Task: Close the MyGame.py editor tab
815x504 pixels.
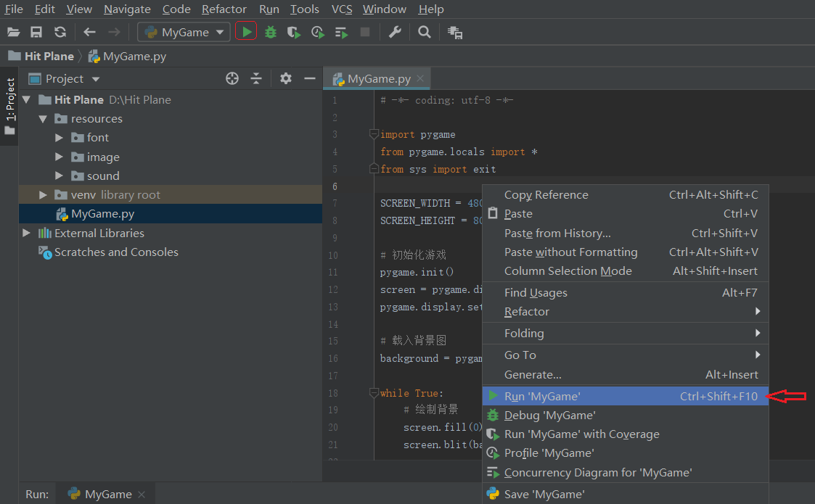Action: [x=420, y=78]
